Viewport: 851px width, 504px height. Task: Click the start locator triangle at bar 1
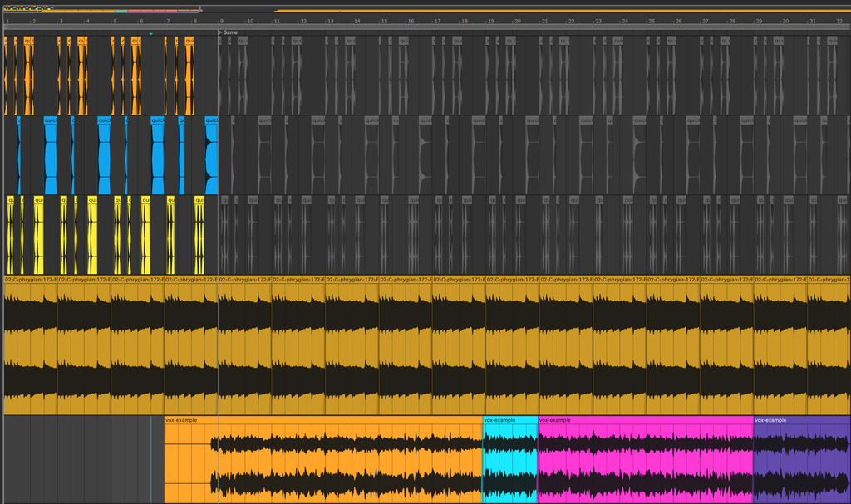coord(6,26)
